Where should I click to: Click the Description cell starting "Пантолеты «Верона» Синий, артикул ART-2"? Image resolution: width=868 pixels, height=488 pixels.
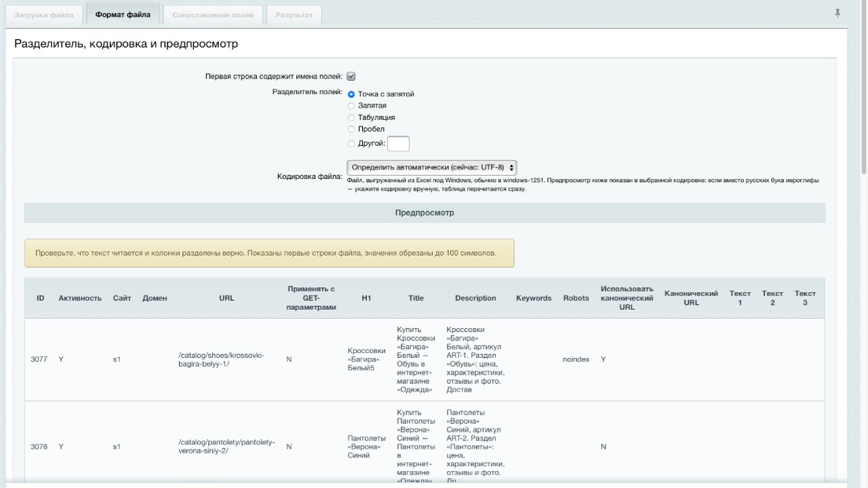point(475,447)
